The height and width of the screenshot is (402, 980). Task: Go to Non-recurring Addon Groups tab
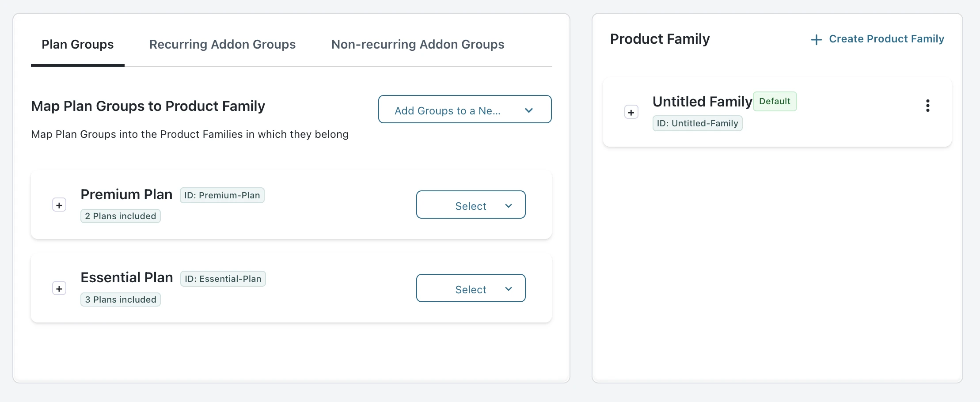click(418, 45)
